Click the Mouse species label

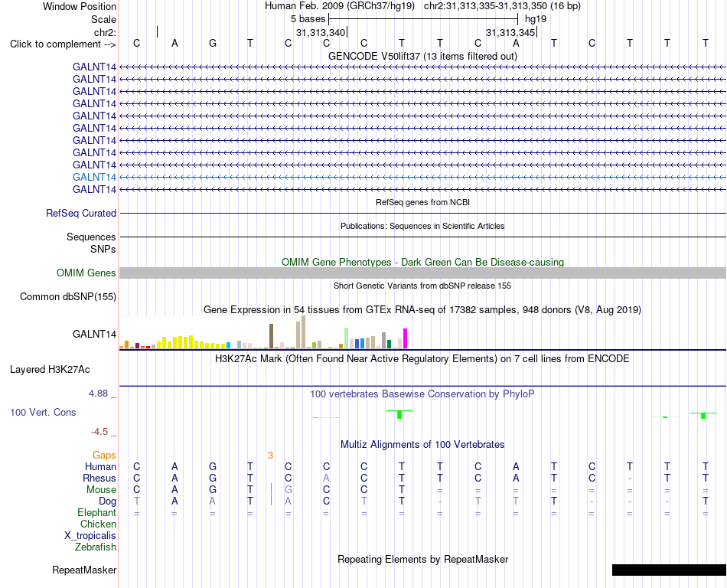101,490
